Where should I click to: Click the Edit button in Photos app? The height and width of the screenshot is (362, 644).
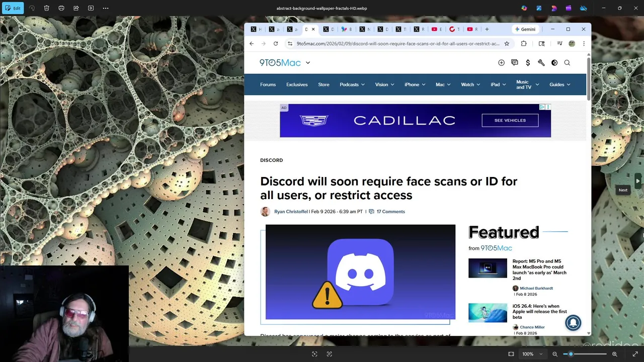13,8
